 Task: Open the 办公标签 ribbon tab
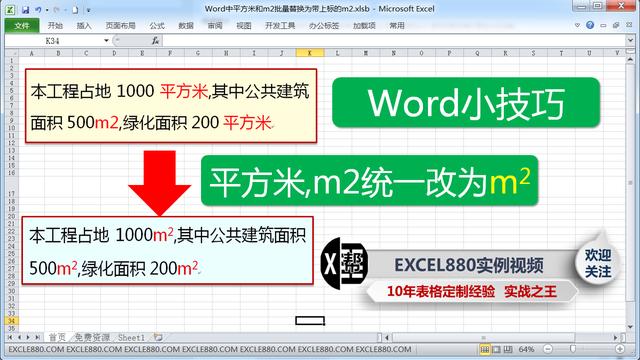tap(324, 25)
